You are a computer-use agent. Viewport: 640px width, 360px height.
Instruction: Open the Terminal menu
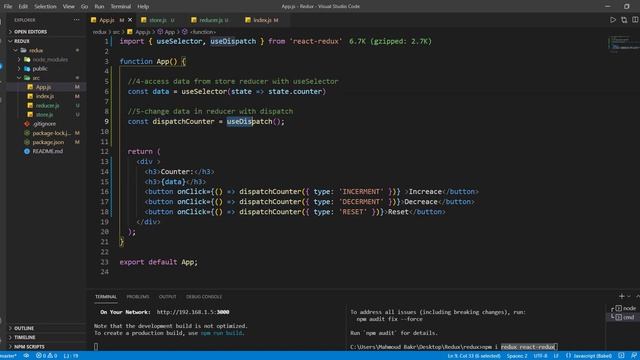[121, 7]
